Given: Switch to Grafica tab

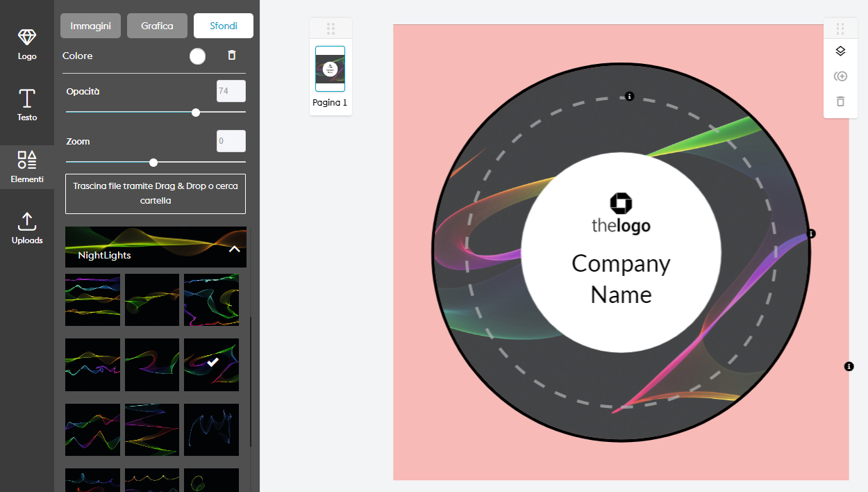Looking at the screenshot, I should click(x=157, y=26).
